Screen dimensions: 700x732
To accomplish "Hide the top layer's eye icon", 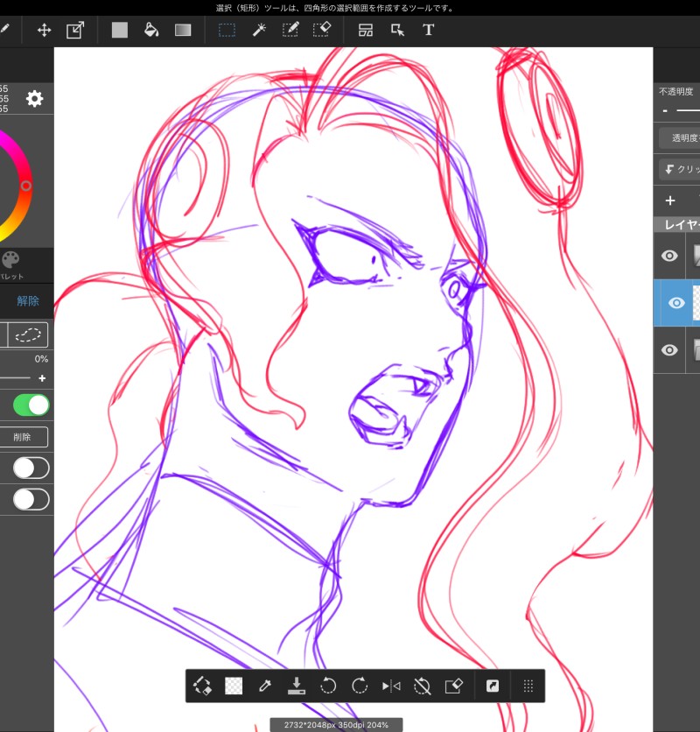I will tap(669, 256).
